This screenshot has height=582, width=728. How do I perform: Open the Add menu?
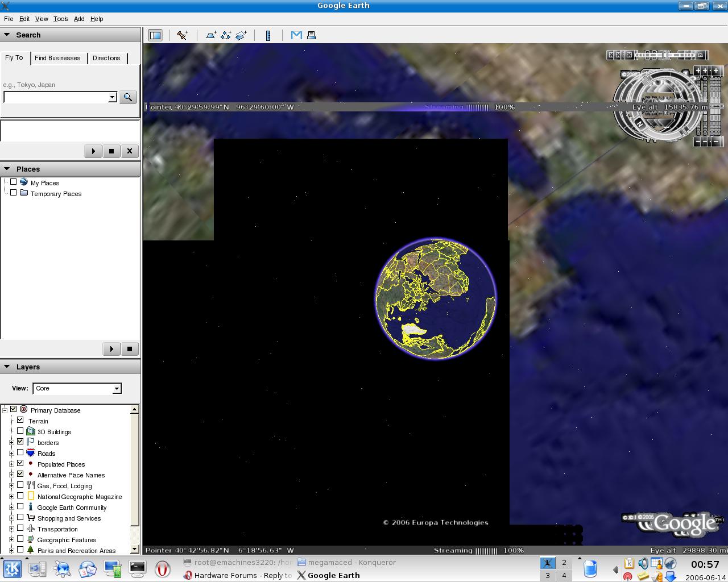point(79,19)
